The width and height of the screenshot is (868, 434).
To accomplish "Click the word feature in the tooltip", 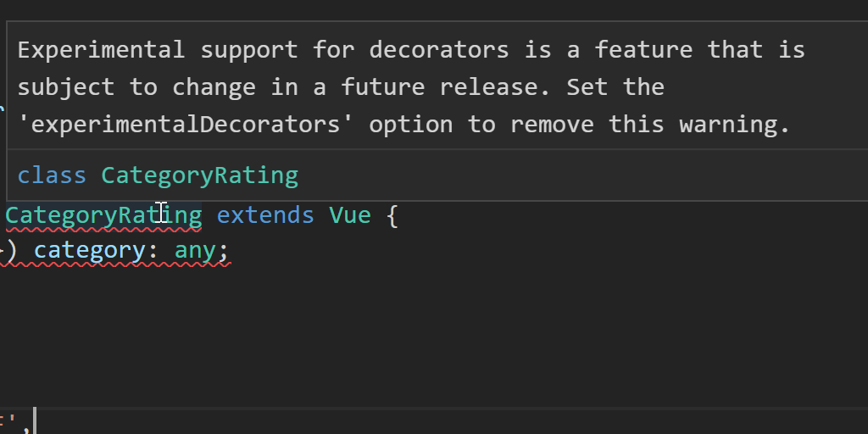I will [x=643, y=50].
